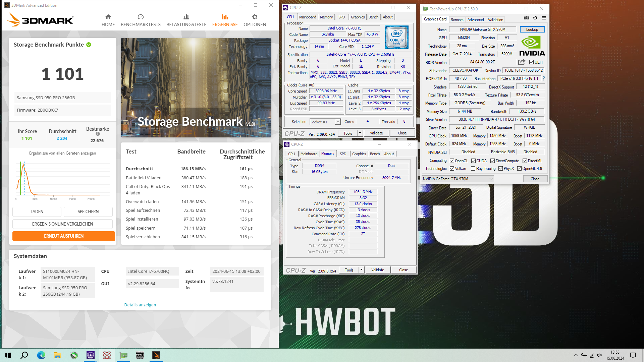Click the NVIDIA logo in GPU-Z

532,46
